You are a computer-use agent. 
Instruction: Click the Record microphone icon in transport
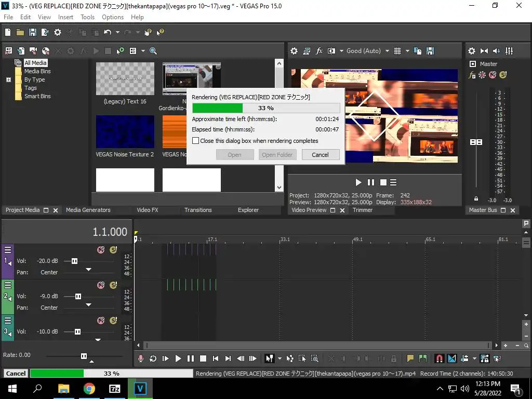point(140,358)
